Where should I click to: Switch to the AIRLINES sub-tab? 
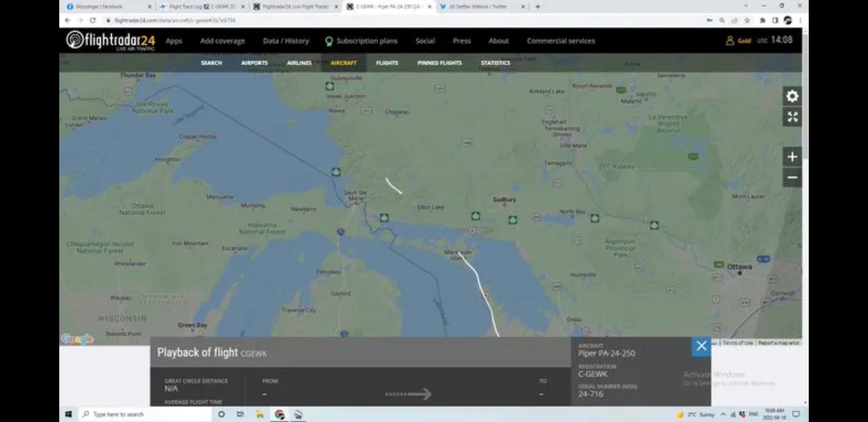(299, 63)
